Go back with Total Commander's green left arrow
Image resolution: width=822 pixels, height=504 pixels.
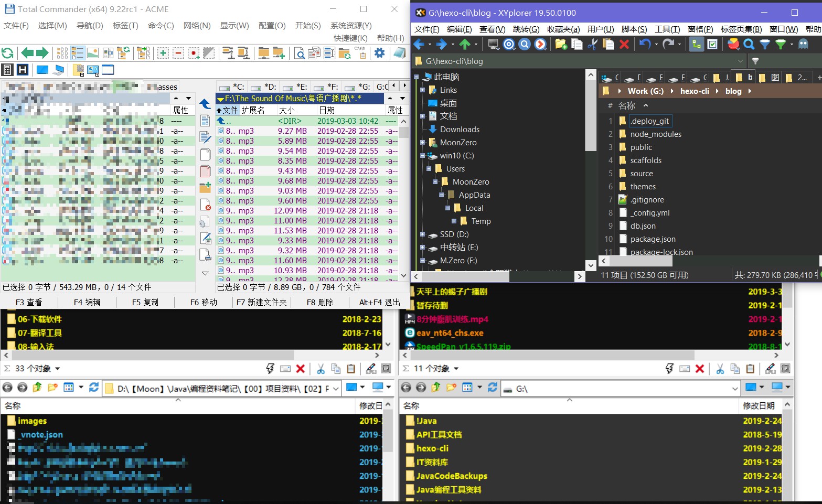pyautogui.click(x=27, y=52)
